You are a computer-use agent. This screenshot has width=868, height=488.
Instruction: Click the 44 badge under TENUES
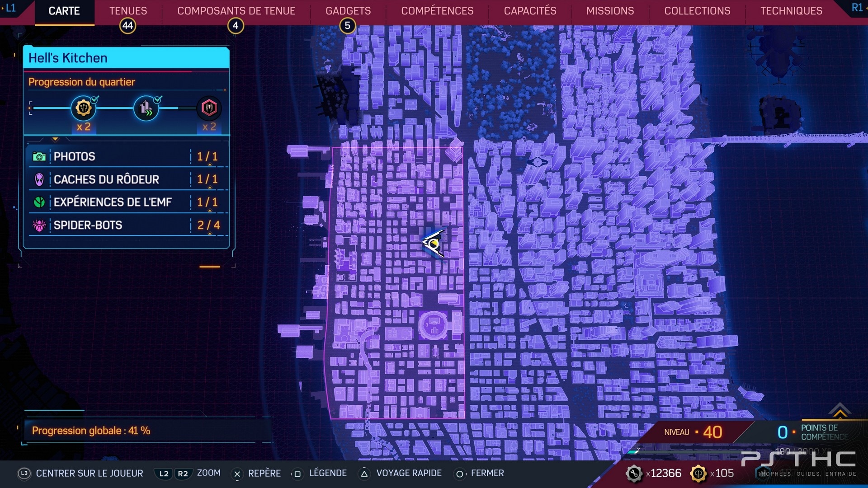coord(128,26)
